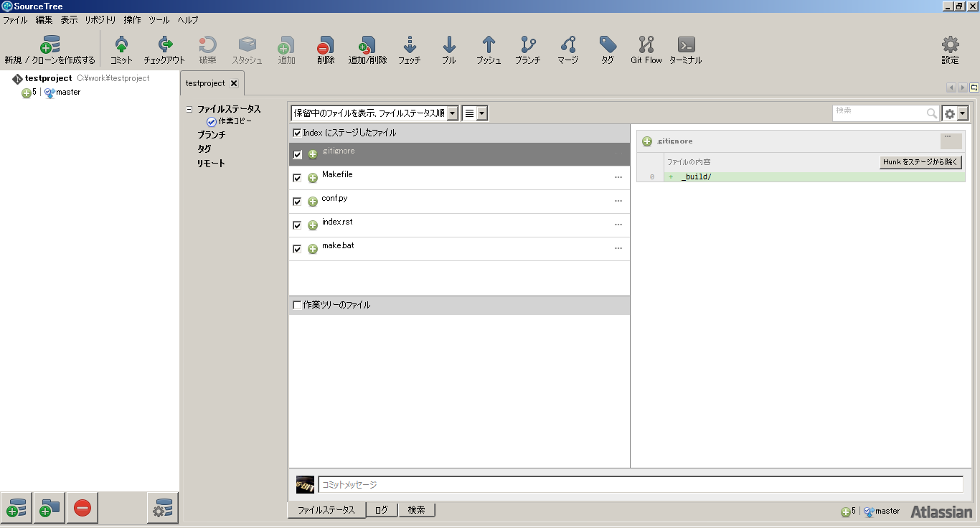Viewport: 980px width, 528px height.
Task: Uncheck the Makefile staged checkbox
Action: (x=298, y=178)
